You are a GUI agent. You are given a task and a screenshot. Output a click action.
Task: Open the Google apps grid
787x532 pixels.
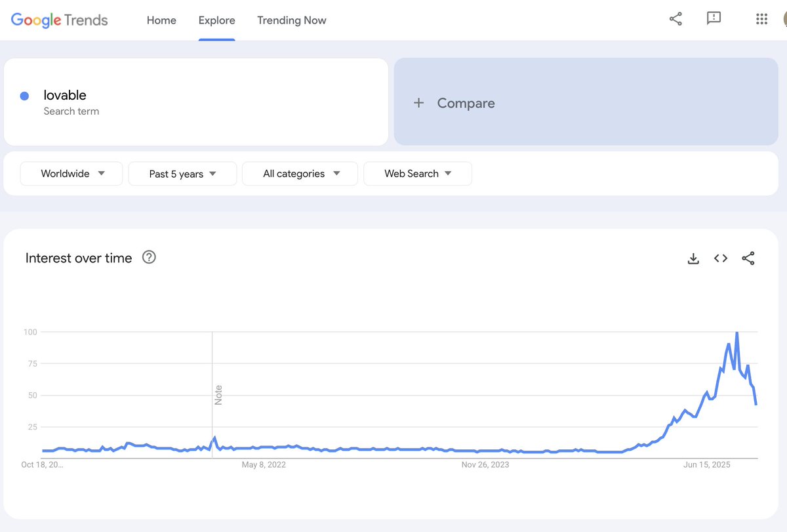(761, 19)
